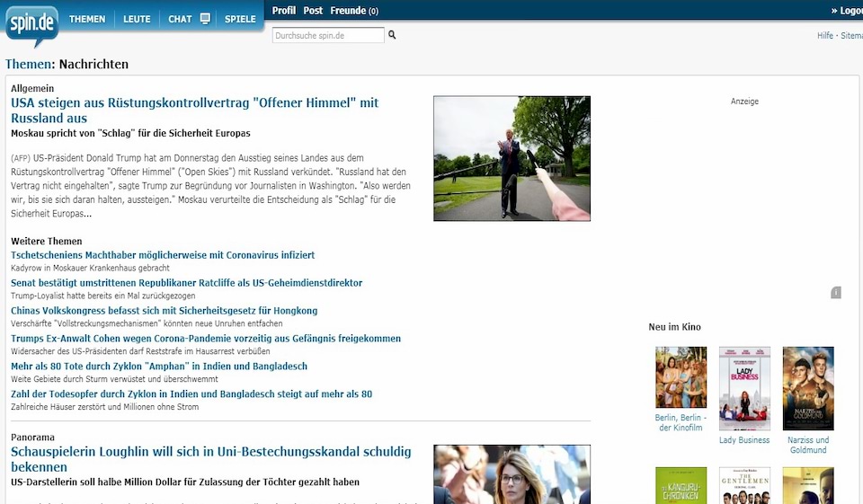This screenshot has height=504, width=863.
Task: Open Freunde (0) list
Action: click(x=354, y=11)
